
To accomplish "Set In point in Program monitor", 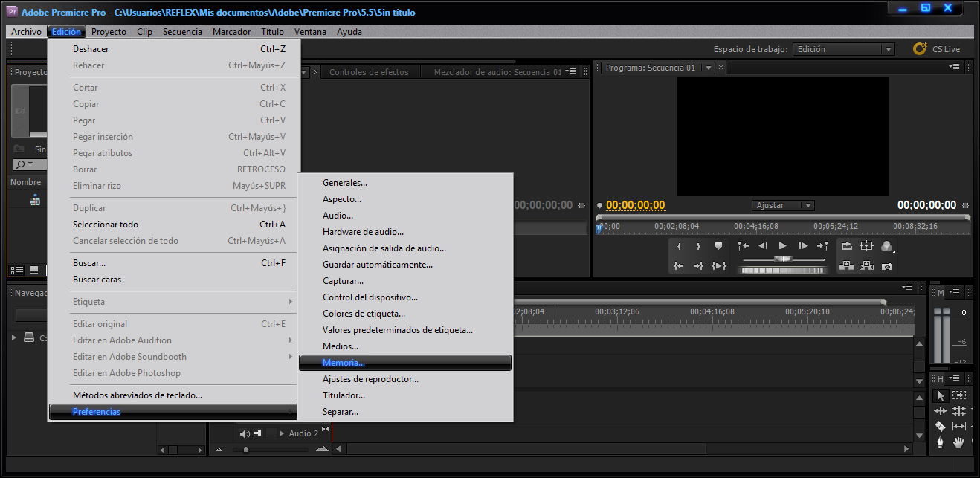I will pyautogui.click(x=679, y=246).
